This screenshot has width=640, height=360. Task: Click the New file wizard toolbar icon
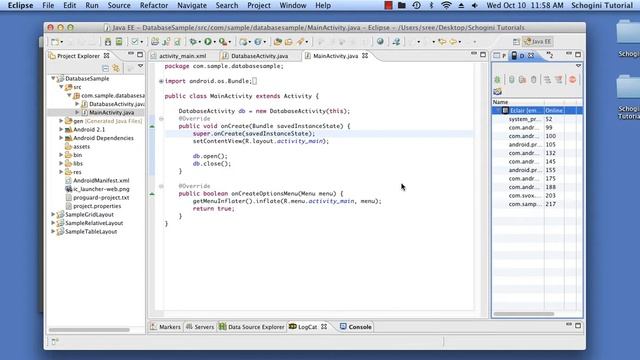click(54, 42)
